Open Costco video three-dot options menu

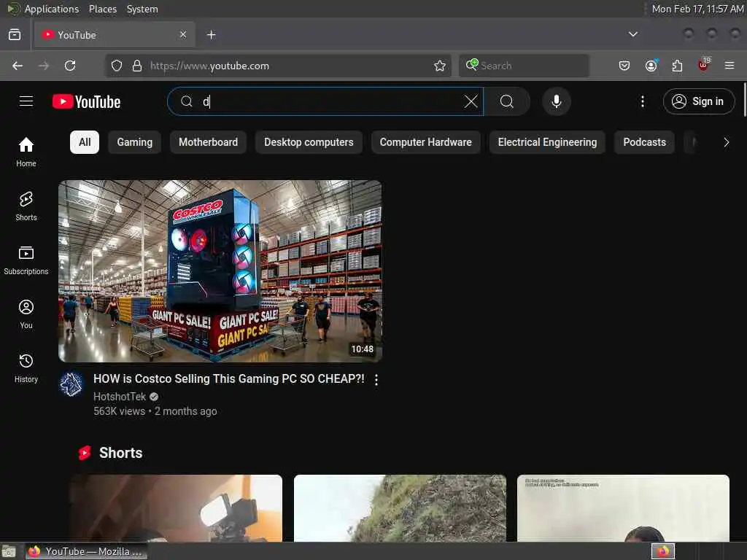click(x=376, y=379)
